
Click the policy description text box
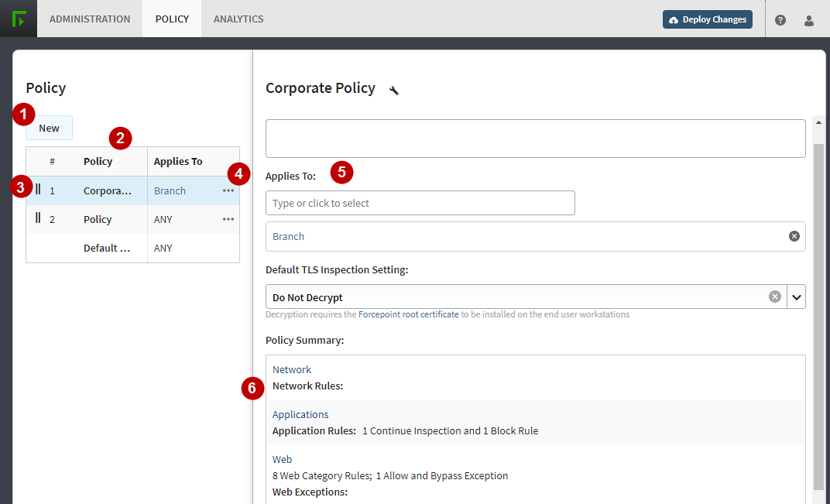click(x=536, y=138)
